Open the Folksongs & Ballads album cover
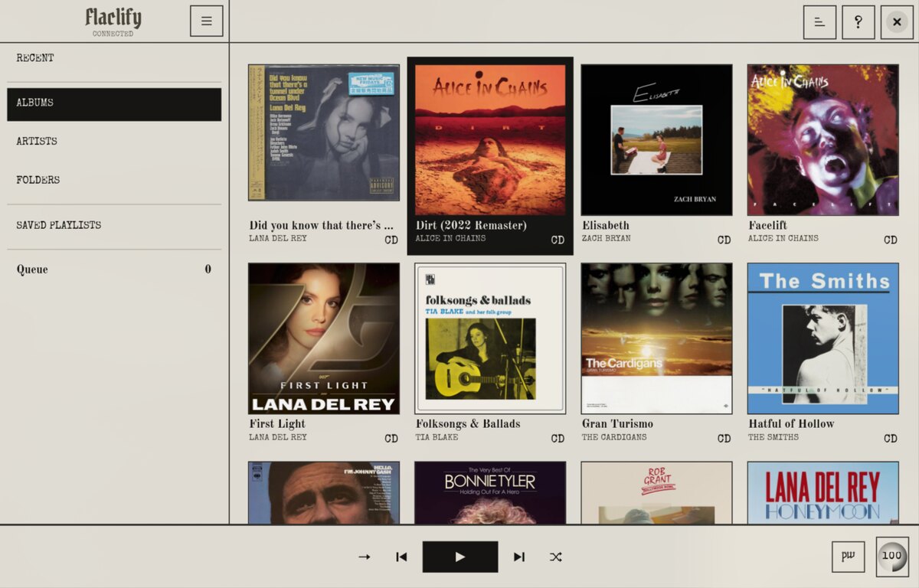Image resolution: width=919 pixels, height=588 pixels. (490, 338)
